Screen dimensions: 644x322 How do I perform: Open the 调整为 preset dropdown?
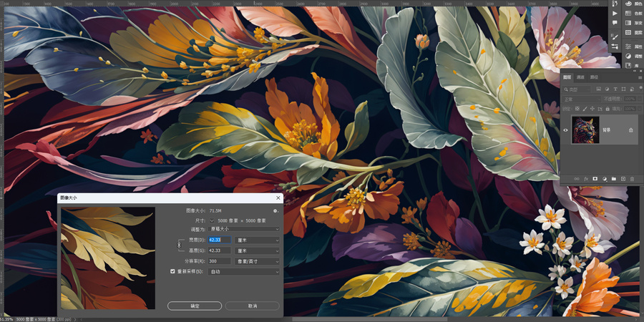[243, 229]
